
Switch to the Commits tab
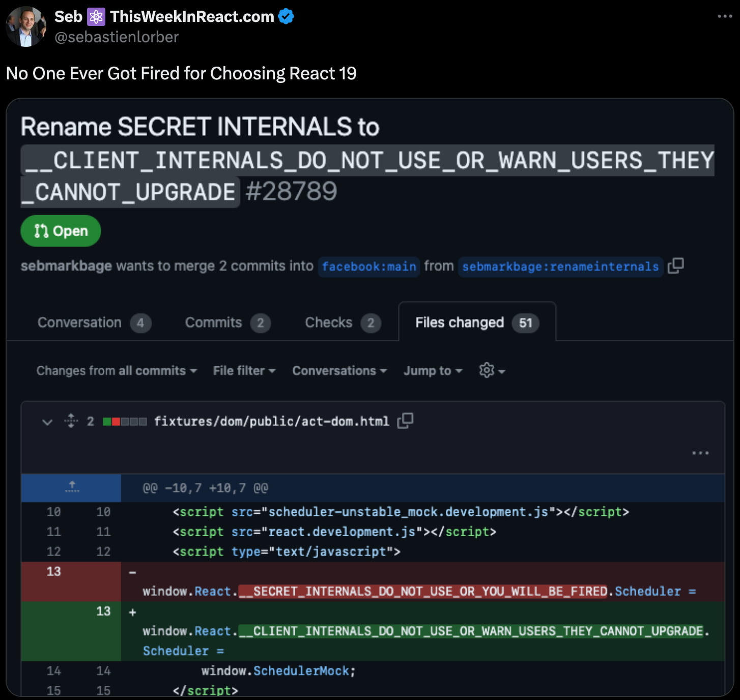tap(227, 323)
